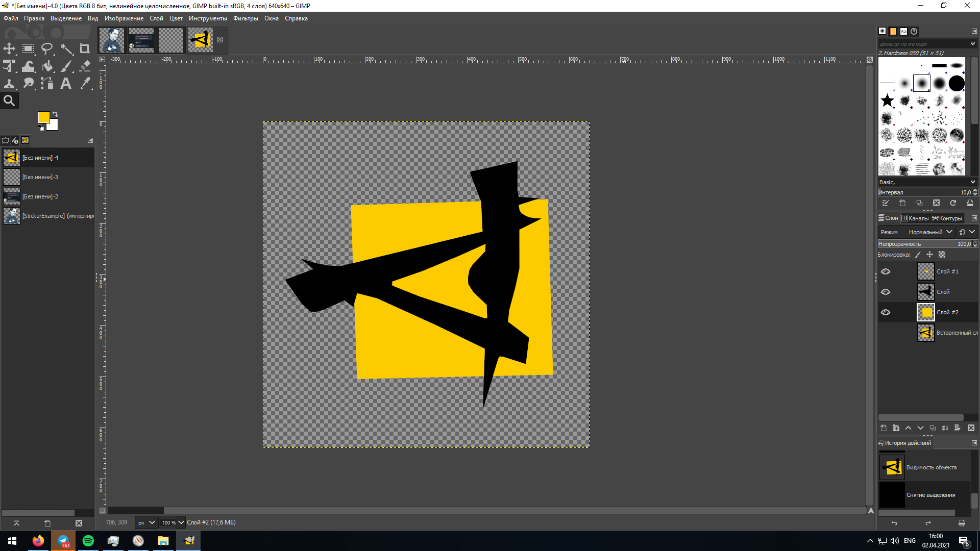
Task: Toggle visibility of Слой #2 layer
Action: (886, 312)
